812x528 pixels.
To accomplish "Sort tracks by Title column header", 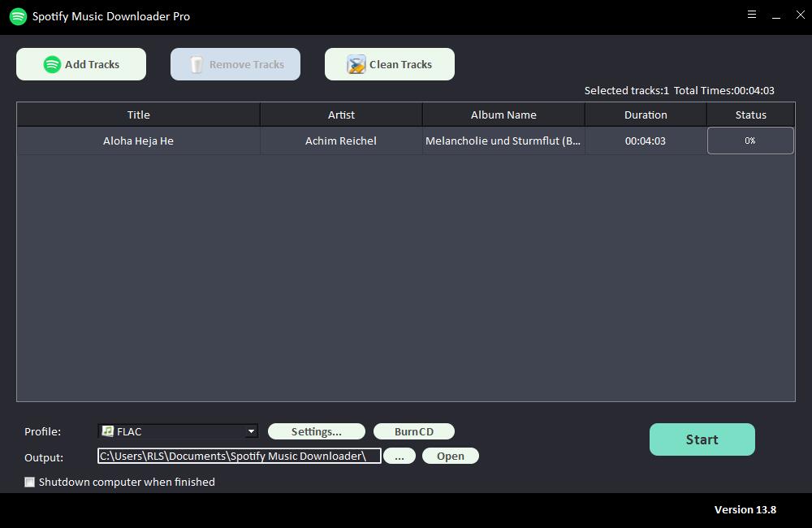I will (x=138, y=115).
